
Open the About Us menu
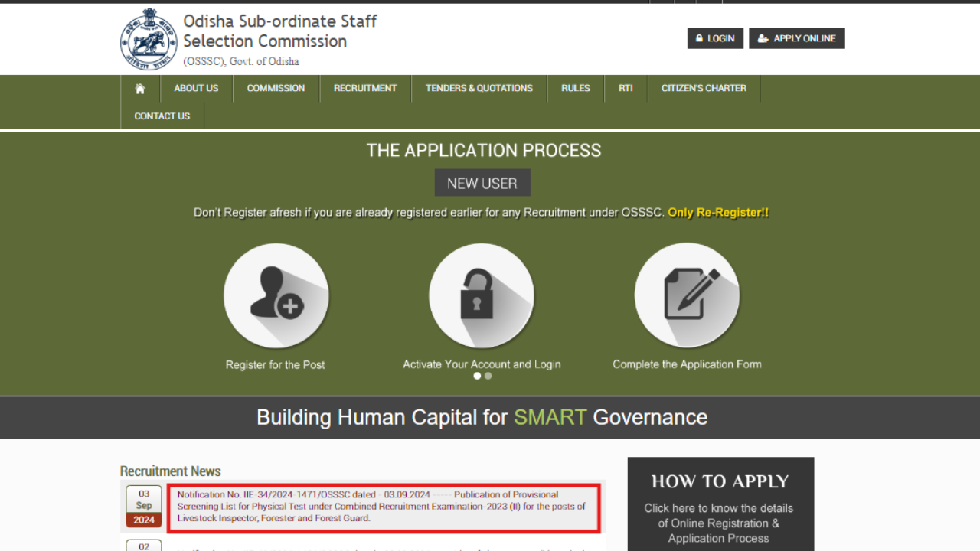(x=196, y=89)
